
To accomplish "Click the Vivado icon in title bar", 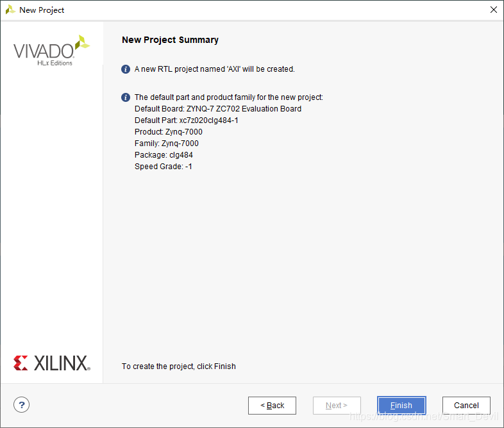I will click(x=10, y=10).
